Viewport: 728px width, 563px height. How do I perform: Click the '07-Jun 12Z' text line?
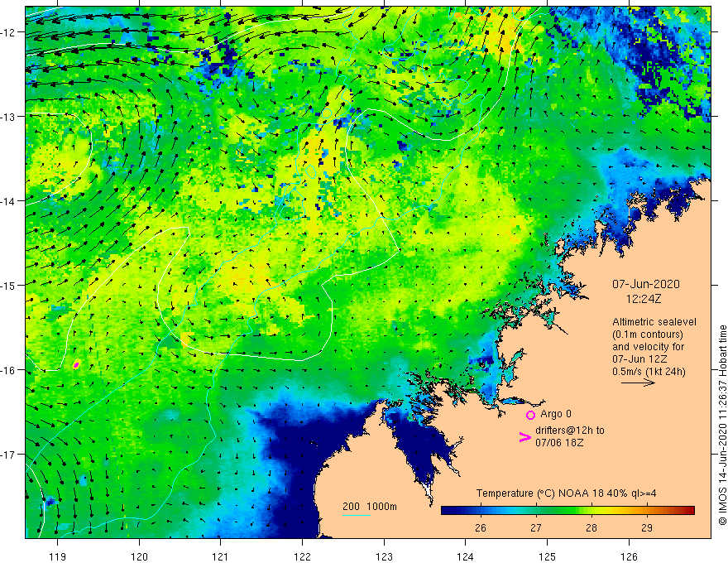(639, 359)
